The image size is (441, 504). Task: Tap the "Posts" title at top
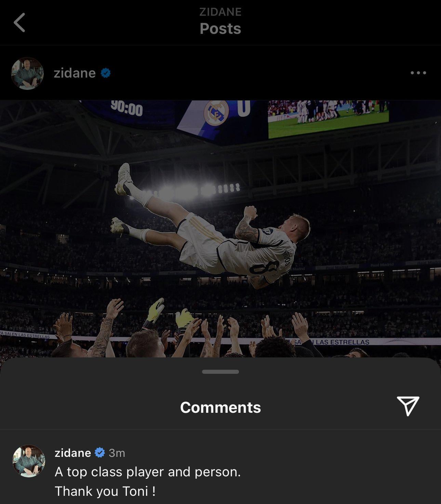220,29
